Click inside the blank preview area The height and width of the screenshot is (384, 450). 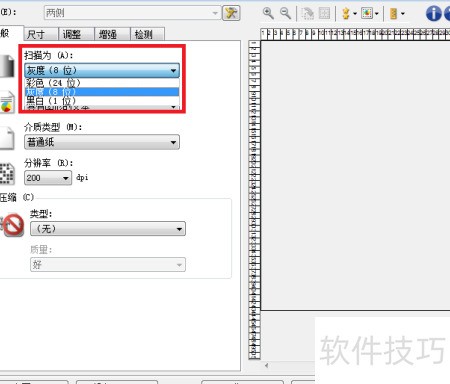pos(355,175)
